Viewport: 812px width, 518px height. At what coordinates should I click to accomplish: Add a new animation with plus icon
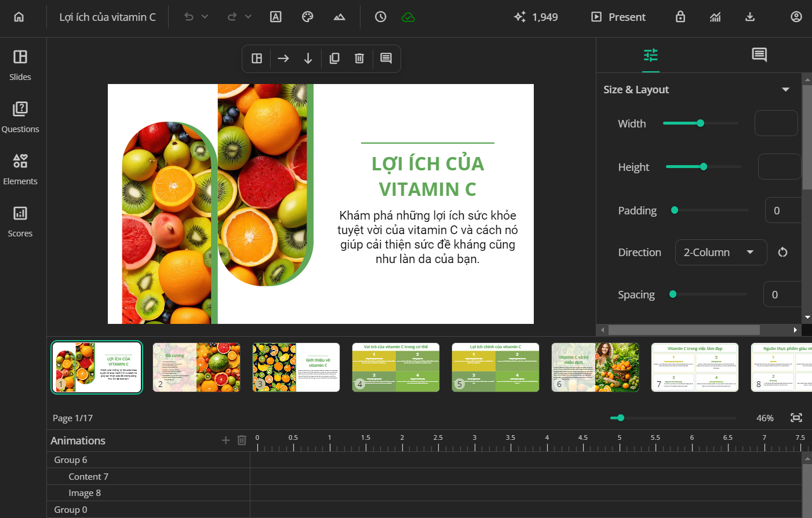click(x=226, y=440)
